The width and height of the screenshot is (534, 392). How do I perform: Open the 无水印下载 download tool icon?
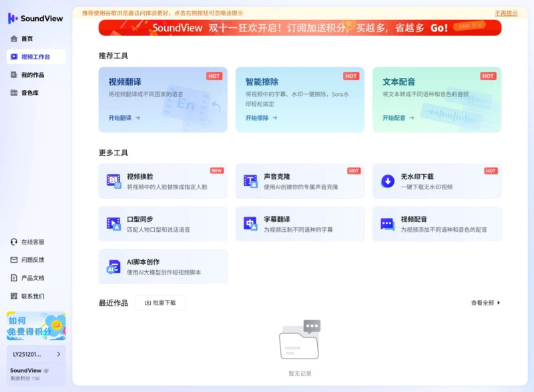[388, 180]
